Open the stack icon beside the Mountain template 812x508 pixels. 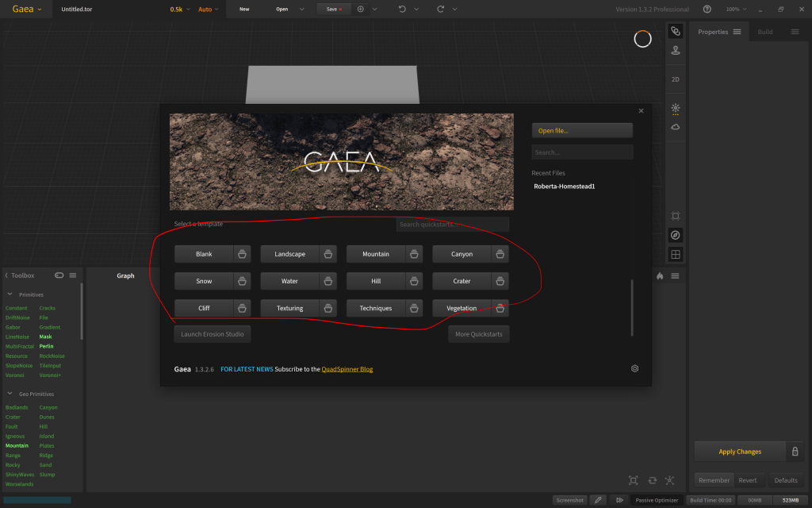click(x=414, y=254)
